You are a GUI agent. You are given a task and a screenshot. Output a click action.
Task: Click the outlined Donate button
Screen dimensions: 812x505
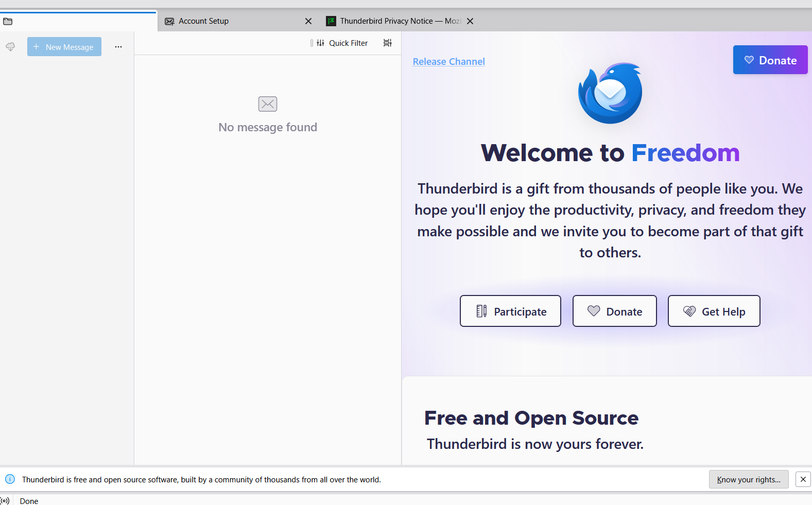coord(615,311)
